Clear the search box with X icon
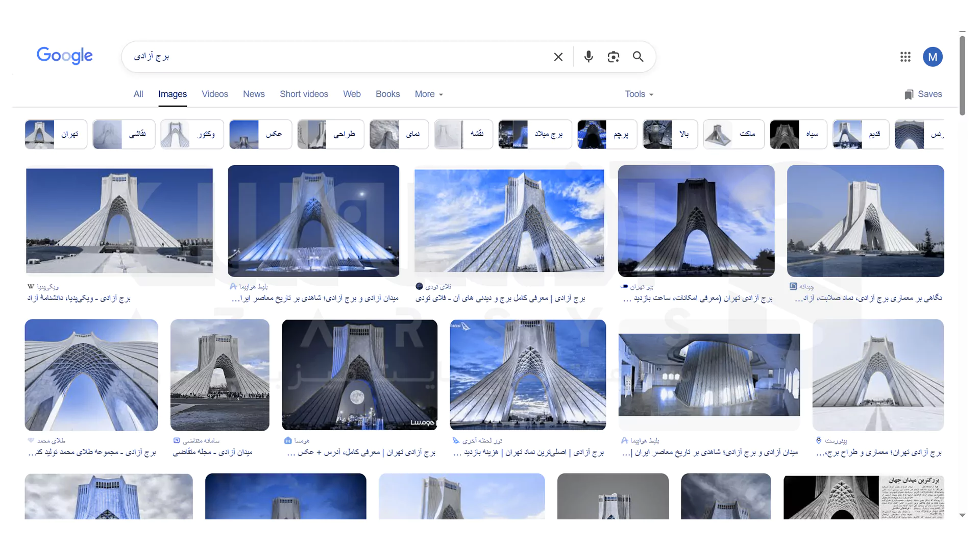 tap(558, 57)
